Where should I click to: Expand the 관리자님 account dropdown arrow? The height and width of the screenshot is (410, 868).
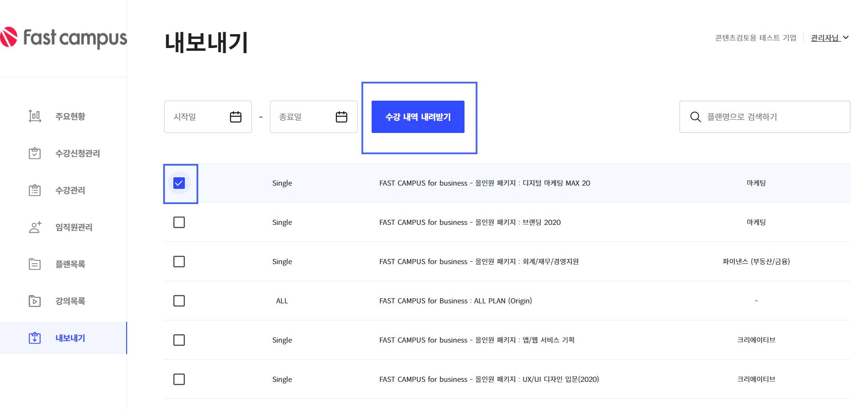click(x=846, y=37)
